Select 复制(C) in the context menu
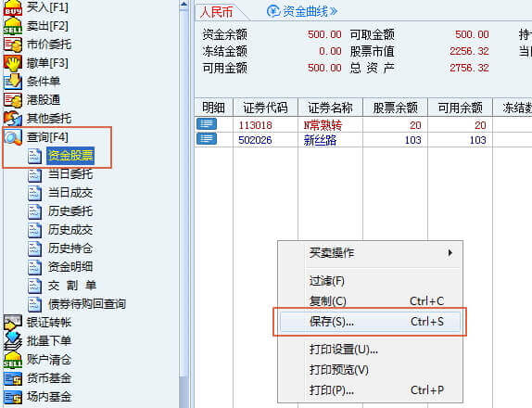This screenshot has width=532, height=408. tap(370, 301)
